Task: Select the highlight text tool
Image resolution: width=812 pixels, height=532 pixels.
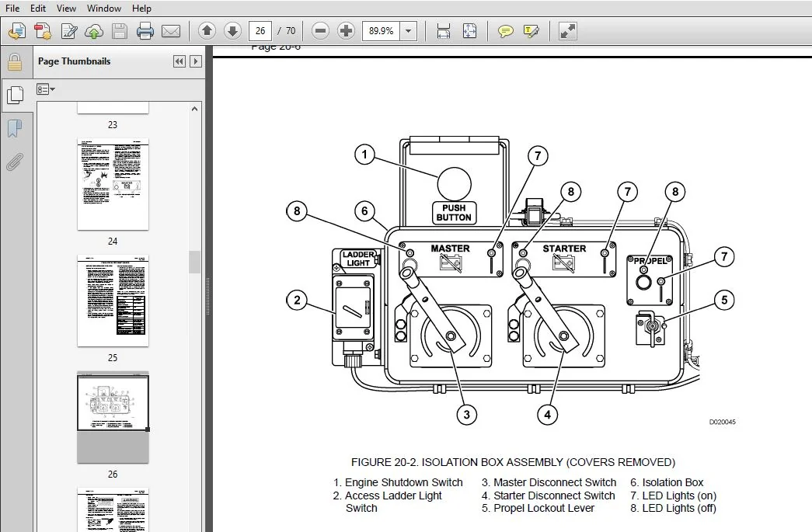Action: [x=531, y=31]
